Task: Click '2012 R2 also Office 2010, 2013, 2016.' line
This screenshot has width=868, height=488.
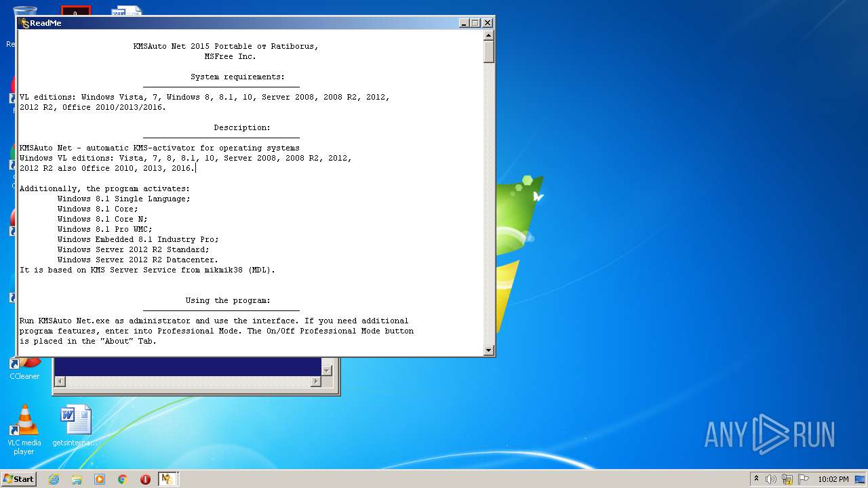Action: click(106, 168)
